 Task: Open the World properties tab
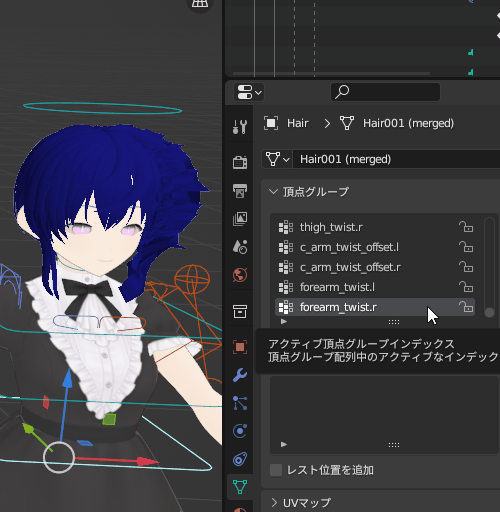point(240,275)
